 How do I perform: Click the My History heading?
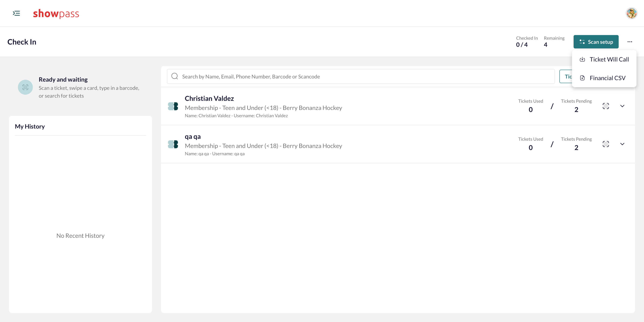30,126
